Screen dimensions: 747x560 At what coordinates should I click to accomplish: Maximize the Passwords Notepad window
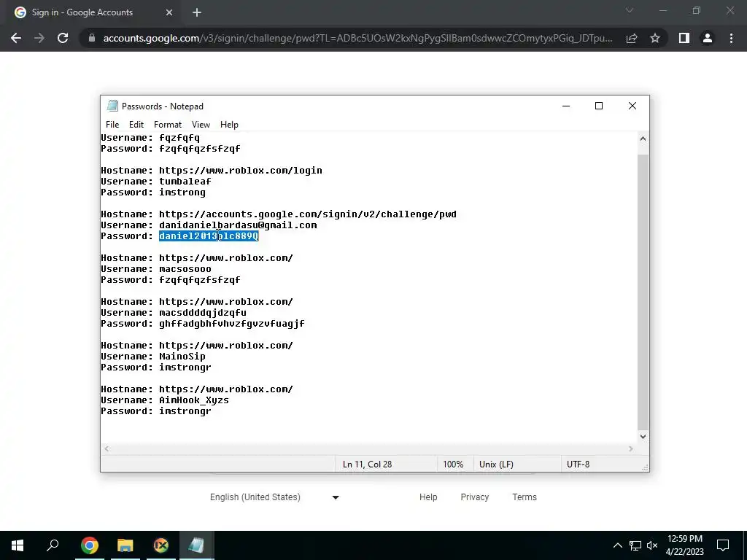599,106
